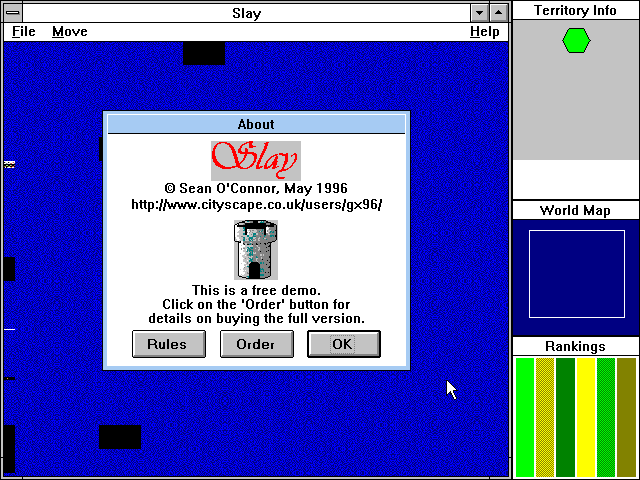Select the green hexagon in Territory Info
This screenshot has height=480, width=640.
tap(576, 40)
